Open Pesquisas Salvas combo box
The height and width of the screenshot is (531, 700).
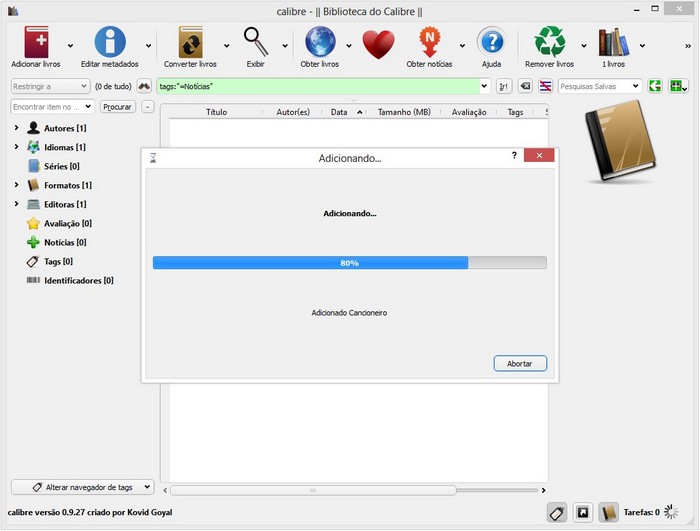click(x=600, y=86)
